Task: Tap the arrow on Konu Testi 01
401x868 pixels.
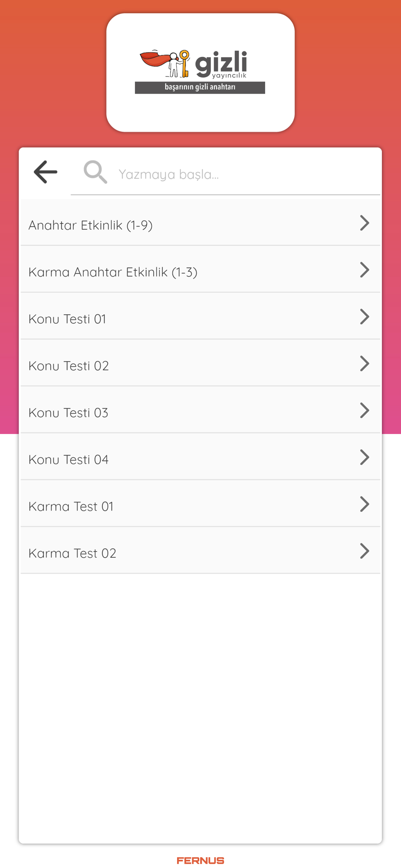Action: coord(365,317)
